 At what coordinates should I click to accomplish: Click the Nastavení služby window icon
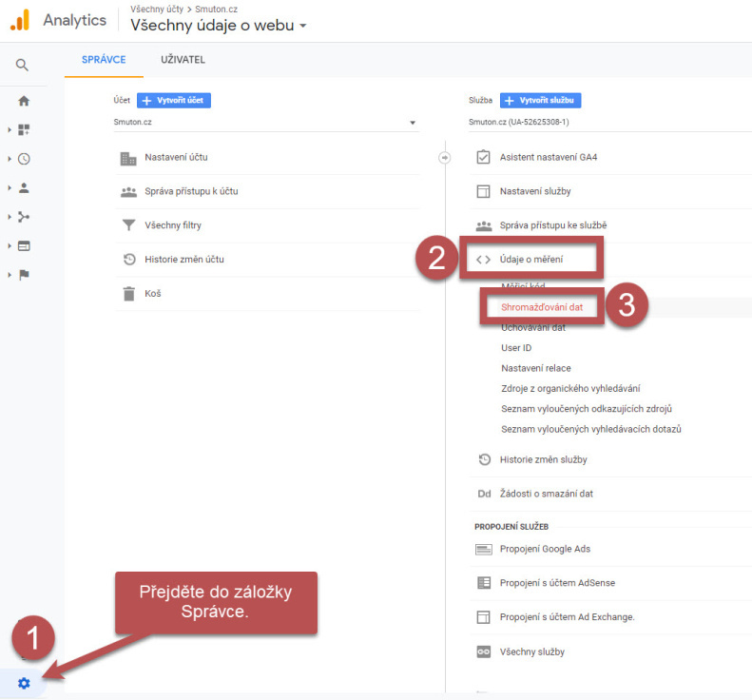tap(483, 191)
